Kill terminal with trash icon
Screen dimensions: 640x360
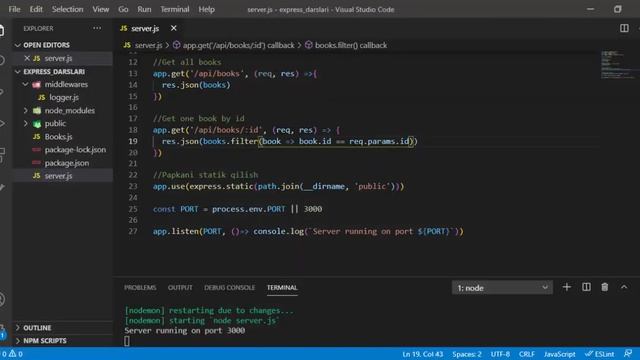[605, 287]
